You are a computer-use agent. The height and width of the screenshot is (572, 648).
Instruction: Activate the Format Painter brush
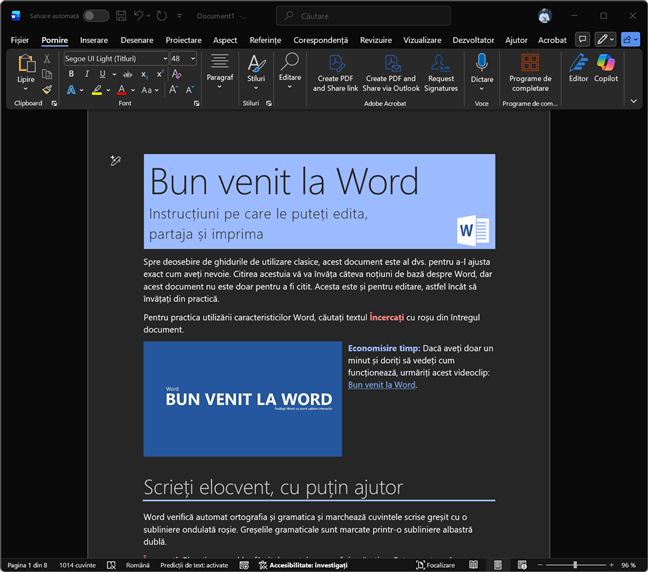point(47,89)
